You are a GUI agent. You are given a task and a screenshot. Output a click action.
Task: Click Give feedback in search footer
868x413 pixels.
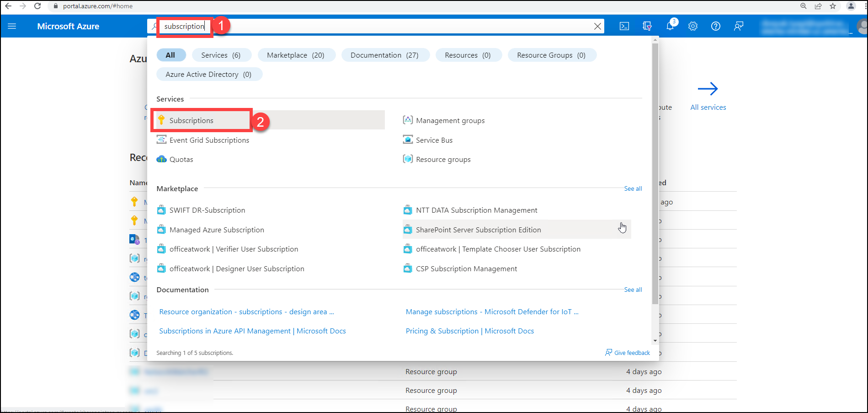point(627,353)
